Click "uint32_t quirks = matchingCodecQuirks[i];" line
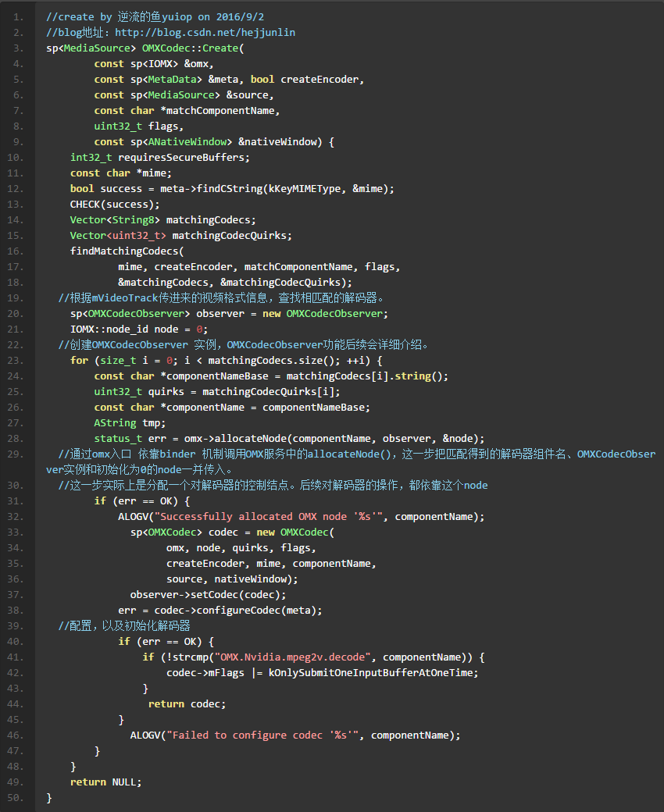 pyautogui.click(x=217, y=391)
